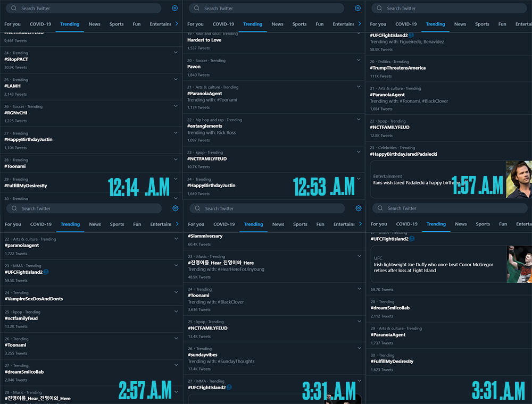Open settings gear in the 2:57 A.M panel

(175, 208)
